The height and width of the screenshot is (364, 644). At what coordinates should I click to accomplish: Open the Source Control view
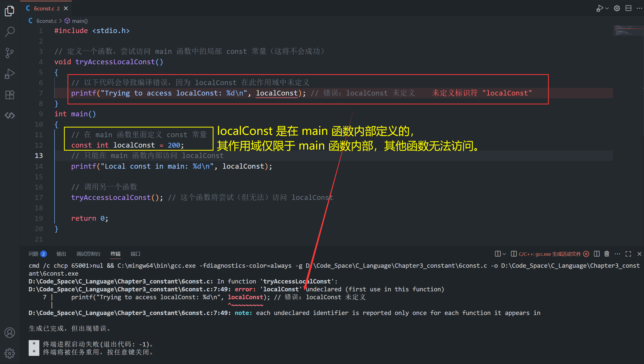(x=9, y=53)
